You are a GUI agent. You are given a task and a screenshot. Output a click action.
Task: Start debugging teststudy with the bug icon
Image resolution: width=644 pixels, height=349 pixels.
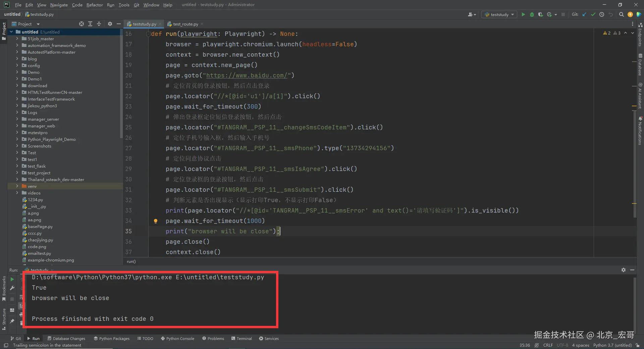pyautogui.click(x=532, y=14)
